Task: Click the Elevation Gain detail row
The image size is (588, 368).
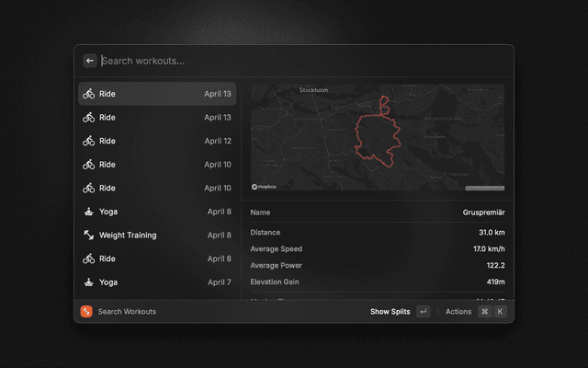Action: [377, 282]
